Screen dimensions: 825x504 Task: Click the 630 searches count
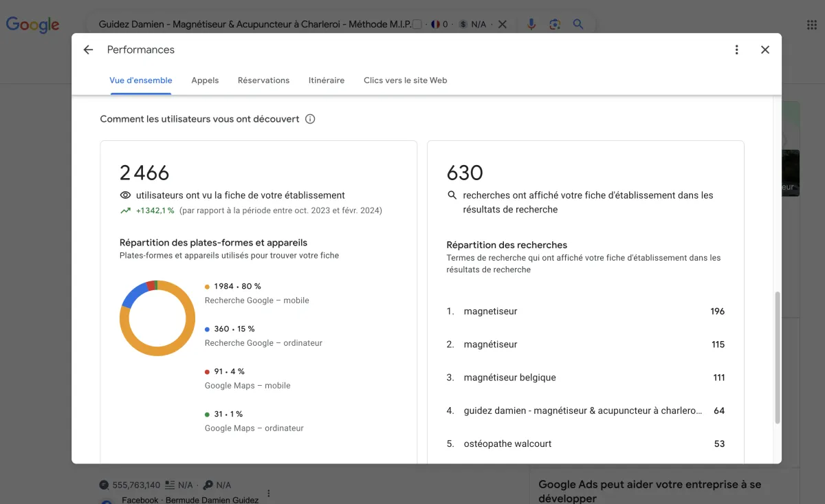point(465,173)
